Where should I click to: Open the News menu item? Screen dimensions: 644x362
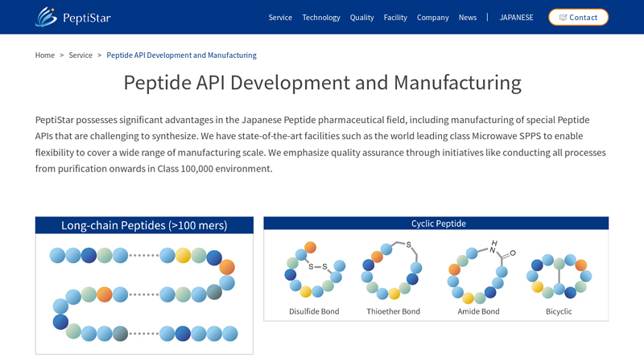click(468, 18)
